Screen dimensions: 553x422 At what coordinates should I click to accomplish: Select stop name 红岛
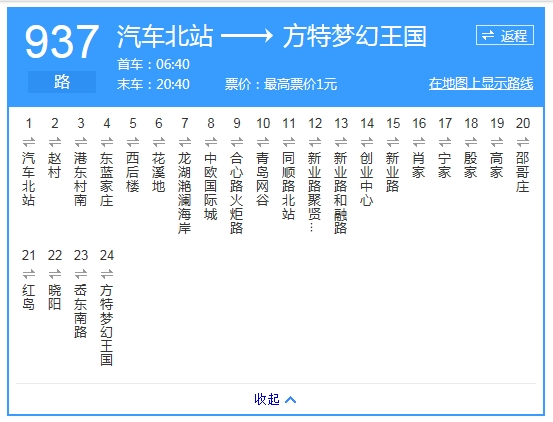[x=29, y=297]
